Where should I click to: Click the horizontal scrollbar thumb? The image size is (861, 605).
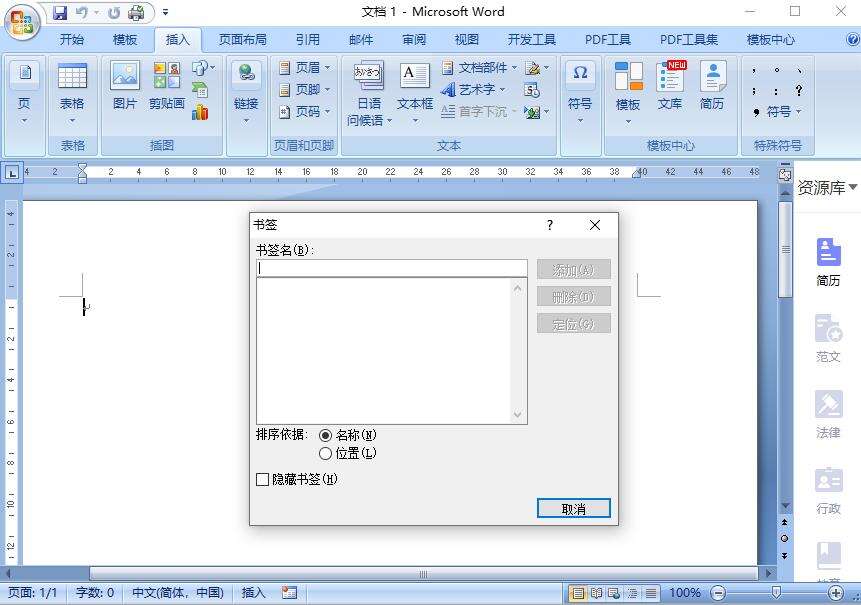tap(423, 574)
